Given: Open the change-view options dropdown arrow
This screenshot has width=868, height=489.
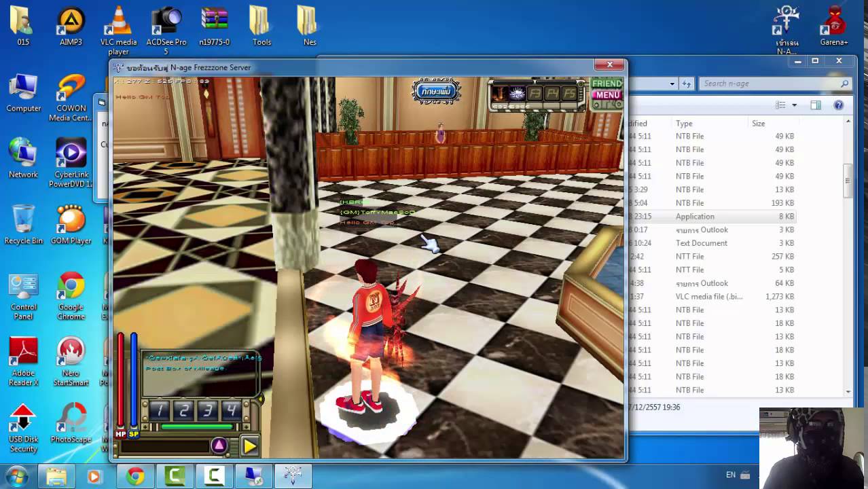Looking at the screenshot, I should click(x=794, y=105).
